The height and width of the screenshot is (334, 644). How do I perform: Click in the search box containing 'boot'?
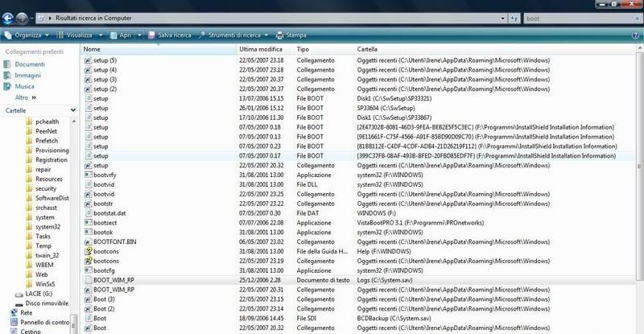[x=579, y=19]
